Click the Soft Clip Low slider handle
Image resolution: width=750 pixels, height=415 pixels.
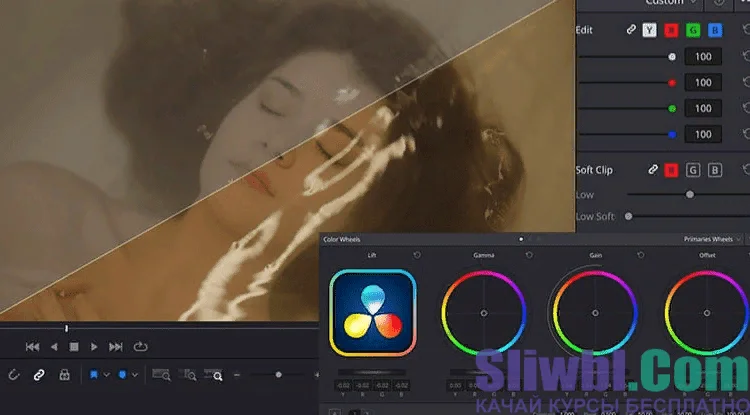click(689, 194)
